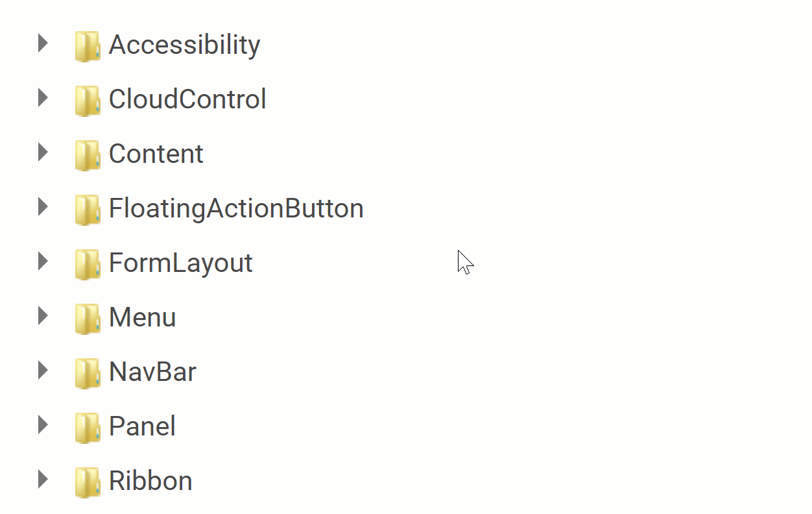Click the Content folder icon
Screen dimensions: 812x514
pyautogui.click(x=87, y=155)
